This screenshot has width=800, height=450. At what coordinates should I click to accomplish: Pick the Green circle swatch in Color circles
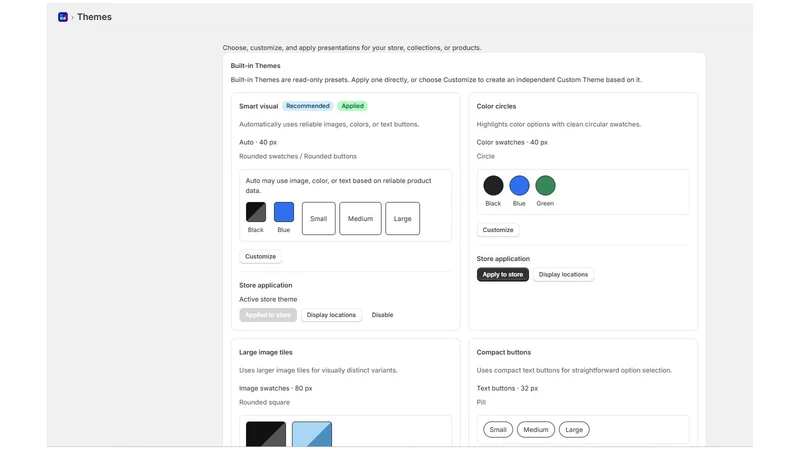(545, 185)
